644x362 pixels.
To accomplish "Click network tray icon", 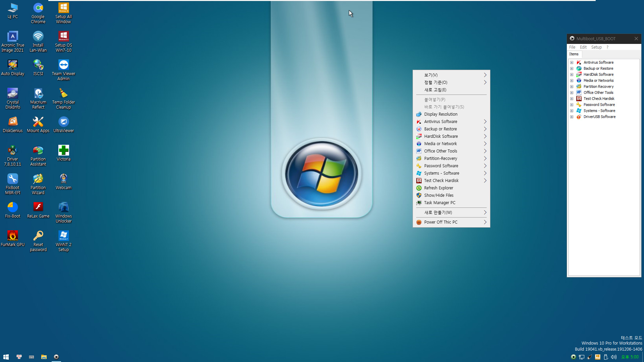I will [582, 357].
